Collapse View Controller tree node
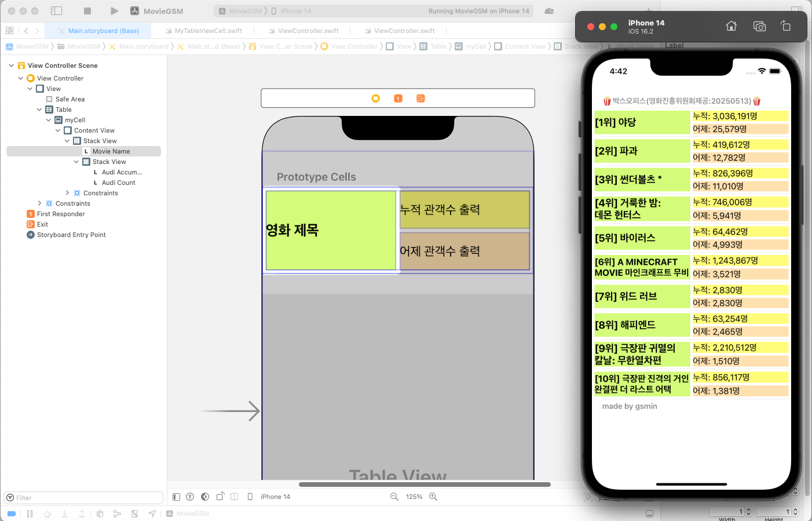This screenshot has height=521, width=812. (x=21, y=78)
